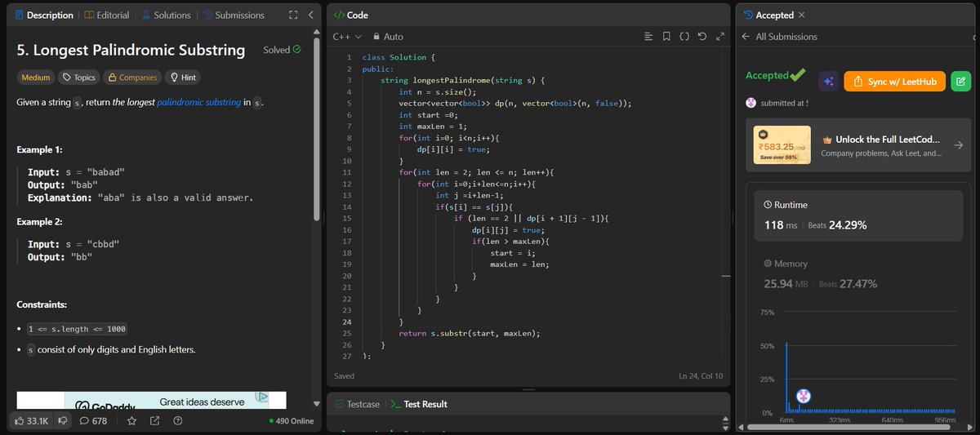This screenshot has height=435, width=980.
Task: Open the submitter profile avatar
Action: click(x=751, y=103)
